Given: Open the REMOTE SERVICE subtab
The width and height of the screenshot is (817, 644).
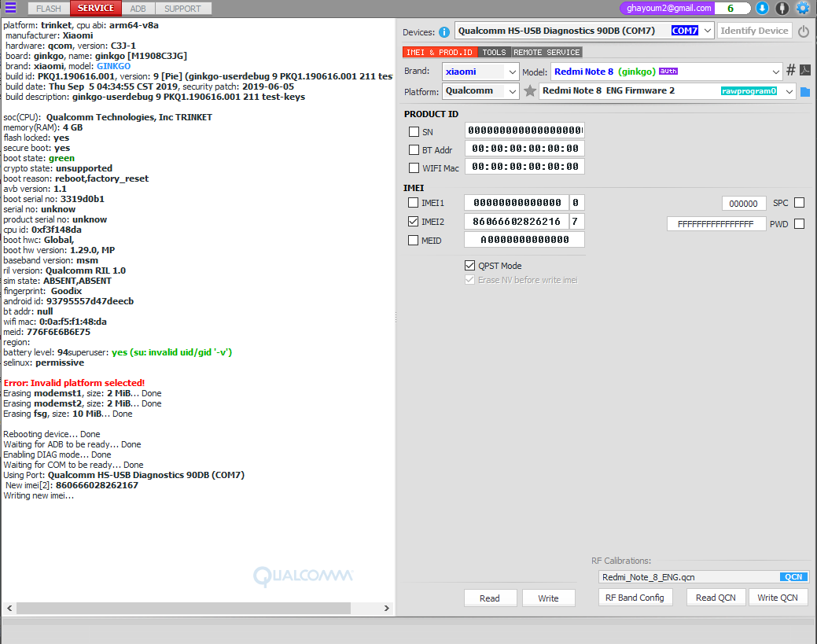Looking at the screenshot, I should (x=547, y=52).
